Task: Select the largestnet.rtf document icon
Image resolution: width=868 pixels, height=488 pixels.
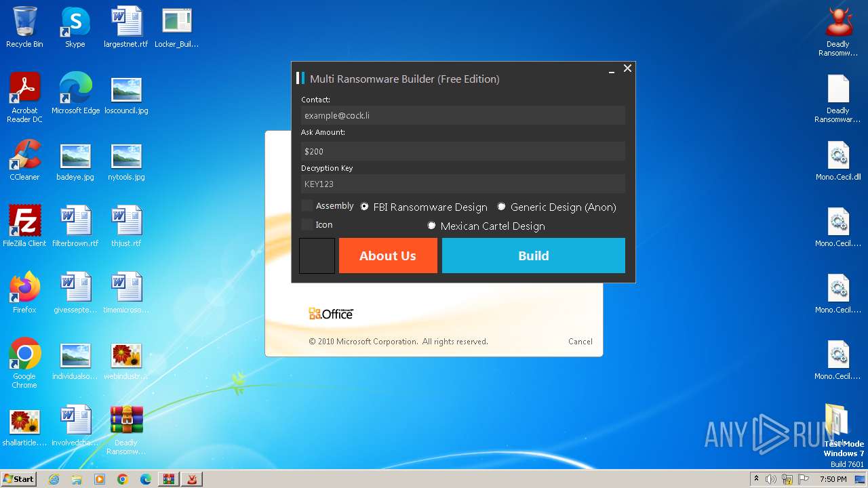Action: [x=126, y=27]
